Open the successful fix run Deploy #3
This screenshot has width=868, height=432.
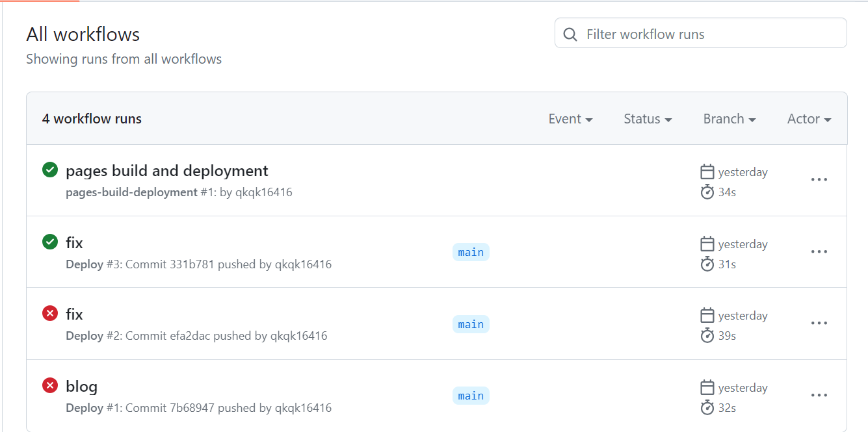[74, 243]
